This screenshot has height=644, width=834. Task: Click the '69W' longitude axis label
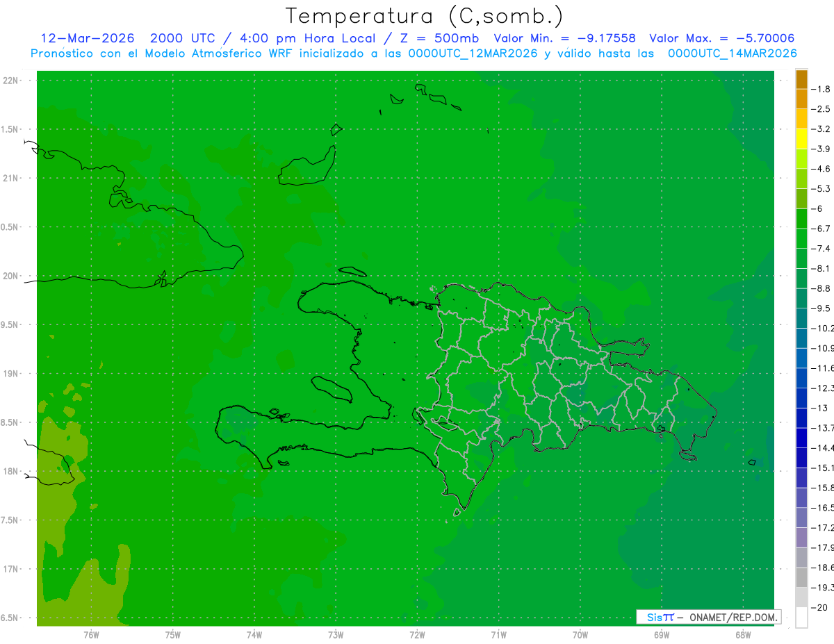pyautogui.click(x=662, y=635)
